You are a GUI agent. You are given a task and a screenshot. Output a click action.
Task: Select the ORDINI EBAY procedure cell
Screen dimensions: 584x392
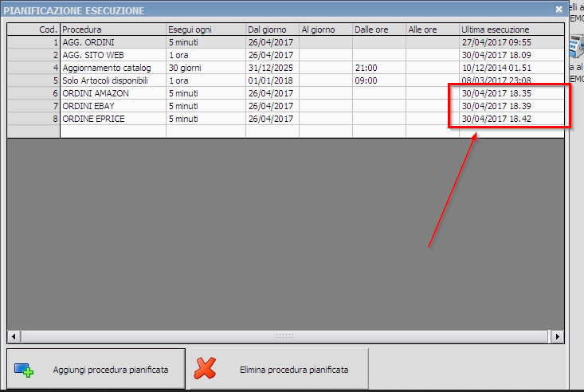pyautogui.click(x=113, y=106)
